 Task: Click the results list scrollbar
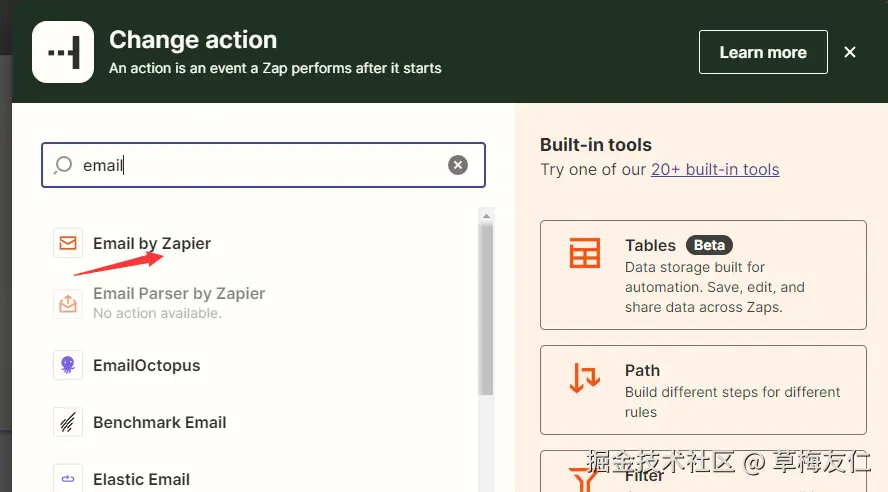(x=486, y=310)
